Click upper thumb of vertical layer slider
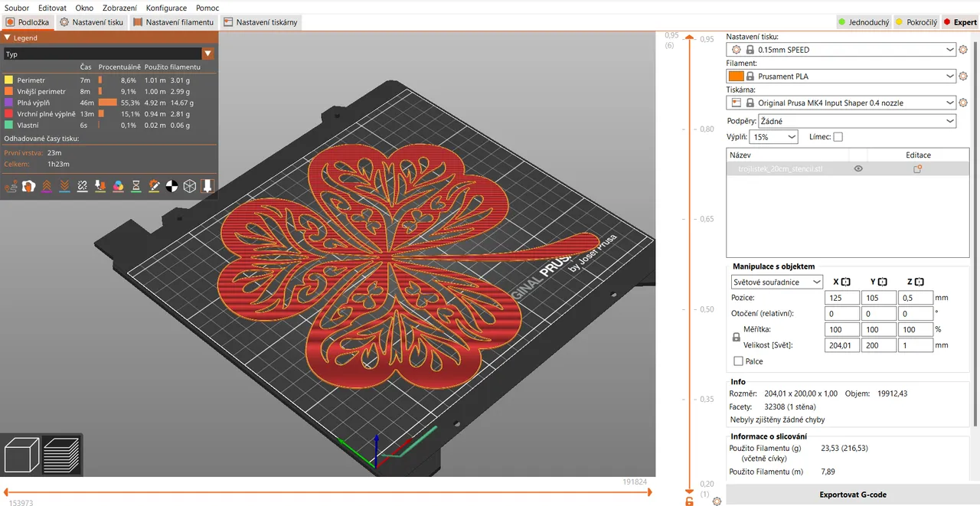This screenshot has width=980, height=506. 690,38
